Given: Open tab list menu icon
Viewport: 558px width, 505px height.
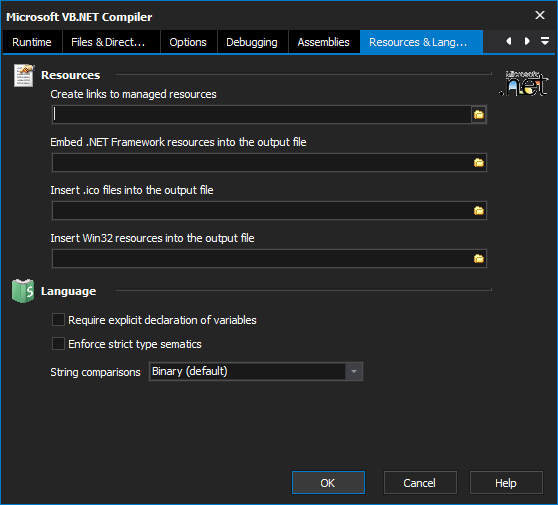Looking at the screenshot, I should pyautogui.click(x=544, y=41).
